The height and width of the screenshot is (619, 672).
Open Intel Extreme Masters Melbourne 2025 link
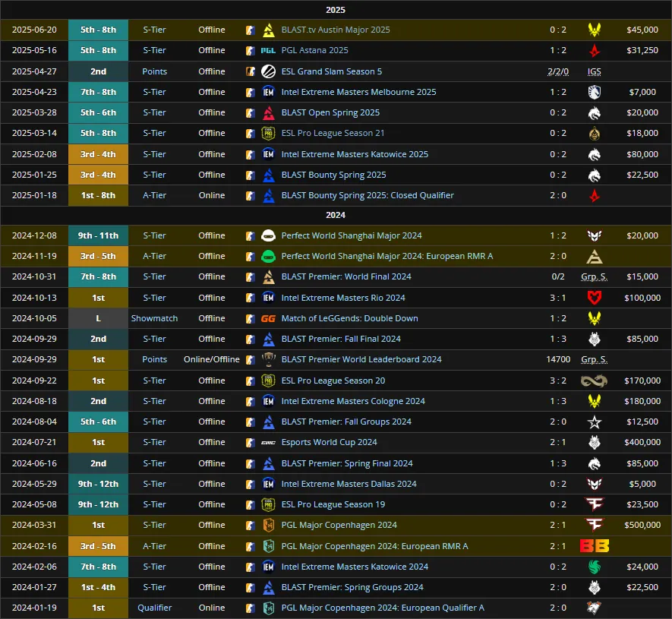[358, 92]
